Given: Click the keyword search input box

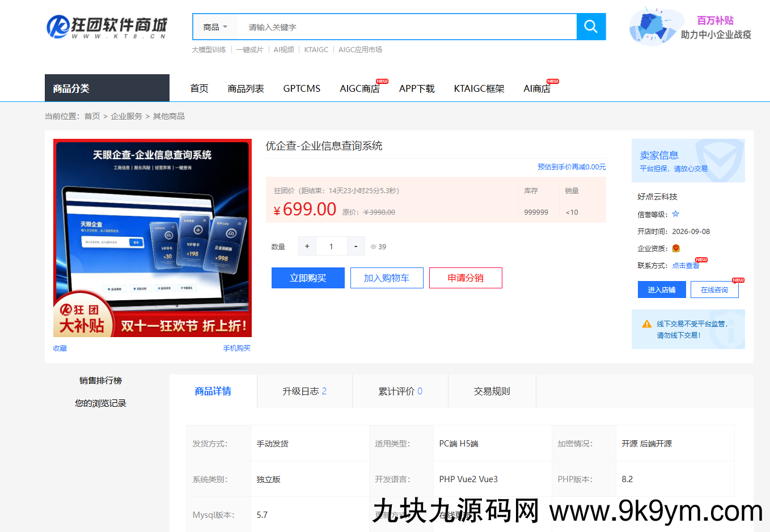Looking at the screenshot, I should coord(407,27).
